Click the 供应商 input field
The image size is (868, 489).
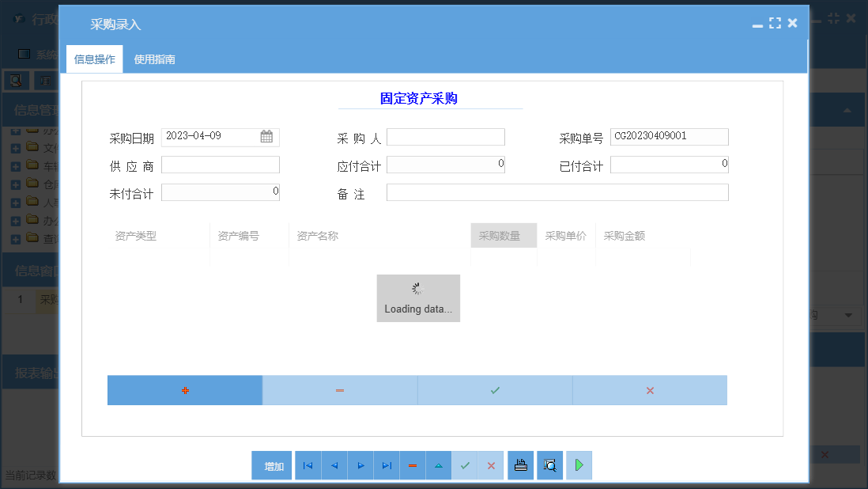coord(220,164)
